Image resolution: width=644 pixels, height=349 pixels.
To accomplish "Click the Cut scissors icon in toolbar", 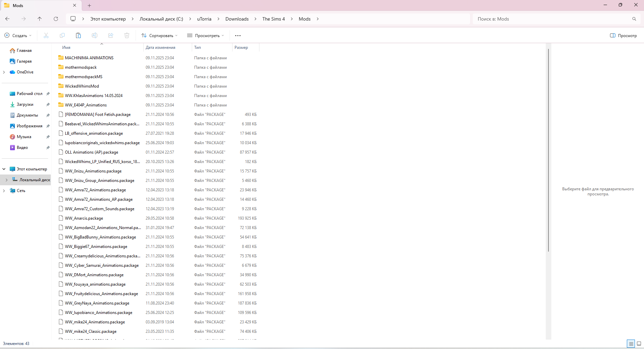I will pos(46,35).
